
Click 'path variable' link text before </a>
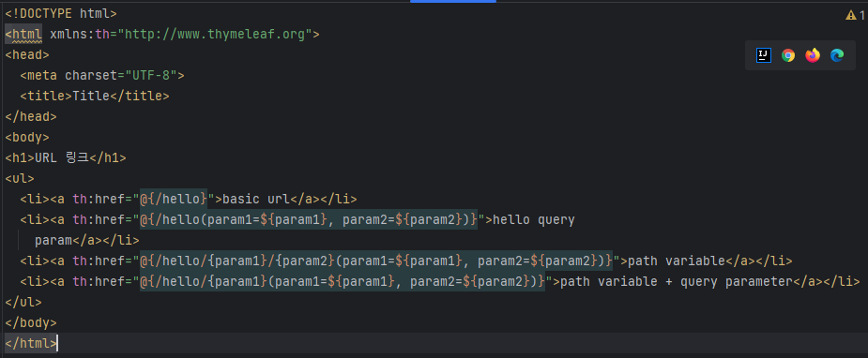(x=677, y=261)
